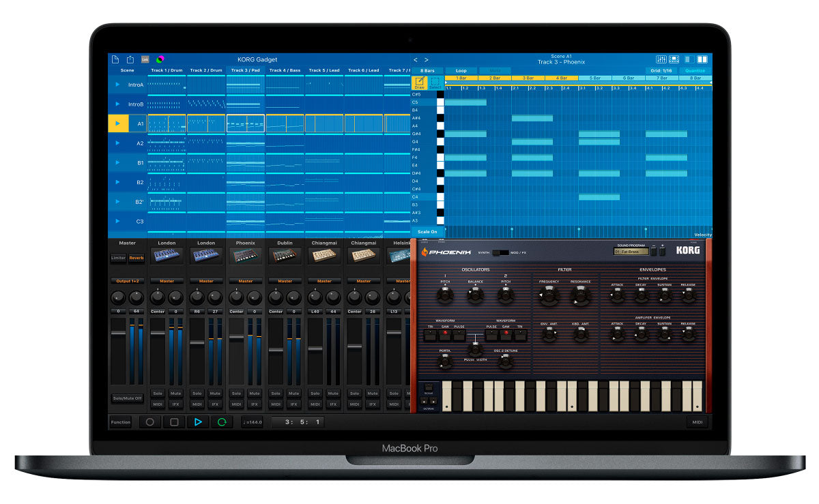Click the Phoenix gadget thumbnail in mixer
The height and width of the screenshot is (504, 819).
tap(246, 256)
